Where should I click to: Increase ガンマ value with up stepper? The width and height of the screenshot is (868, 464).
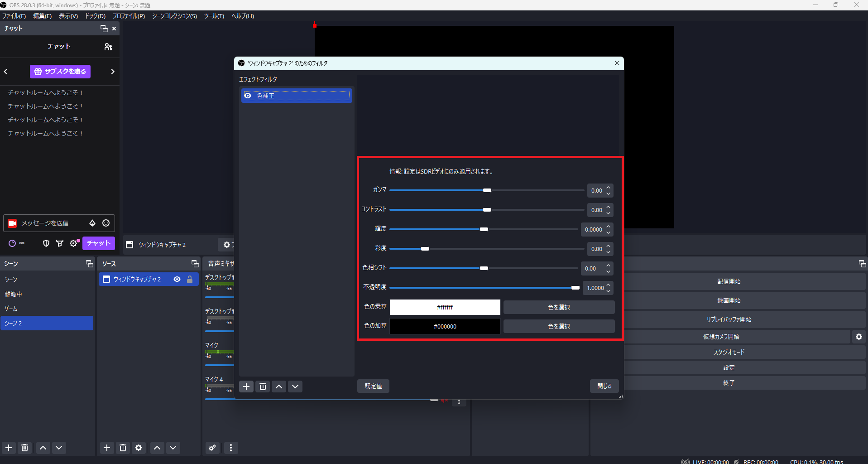[x=608, y=187]
